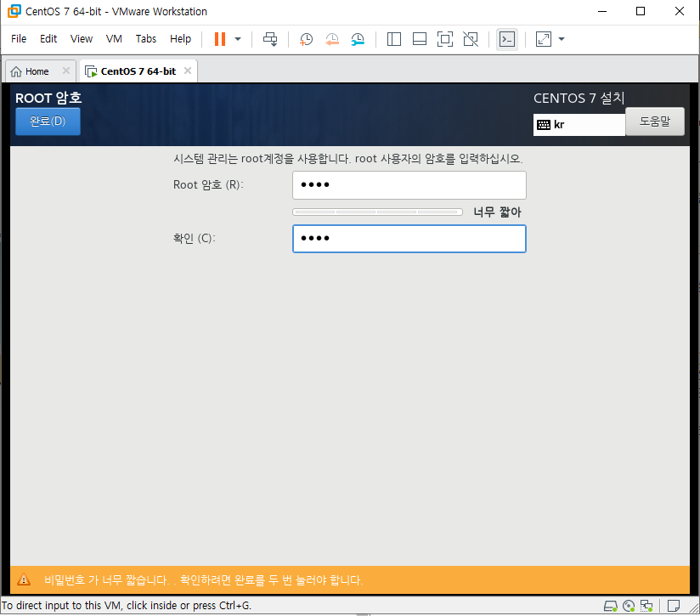The image size is (700, 616).
Task: Click the blue 완료(D) done button
Action: [x=48, y=121]
